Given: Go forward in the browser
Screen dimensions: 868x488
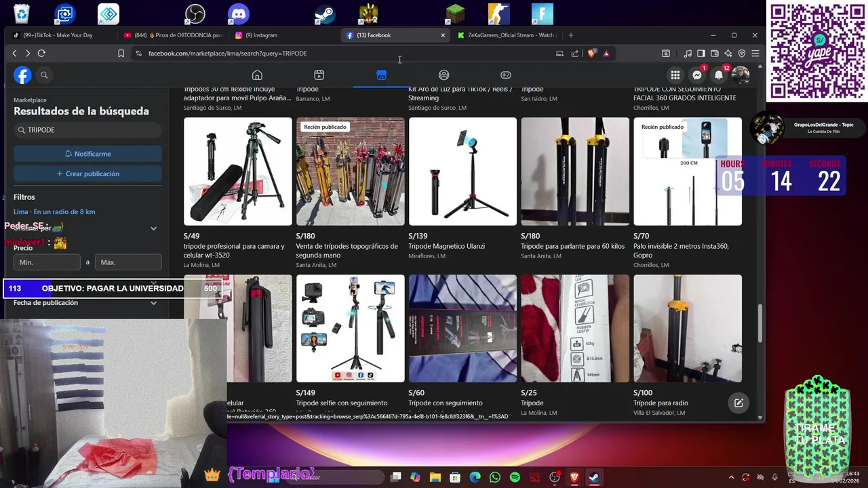Looking at the screenshot, I should pos(28,54).
